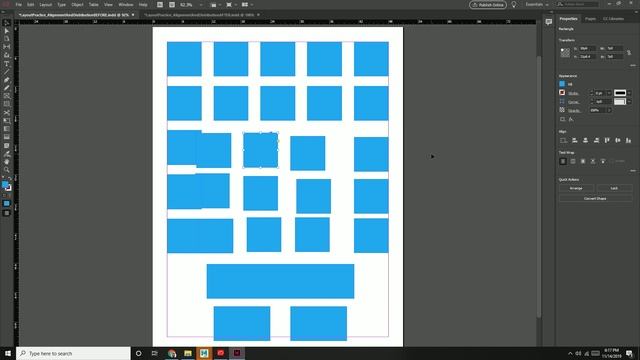Toggle constrain proportions link icon

(629, 52)
